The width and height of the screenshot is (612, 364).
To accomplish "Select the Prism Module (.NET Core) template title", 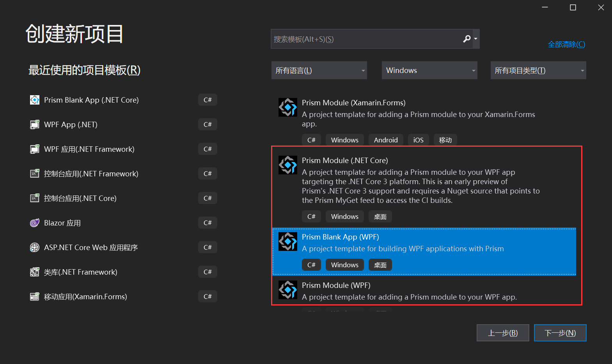I will coord(345,160).
